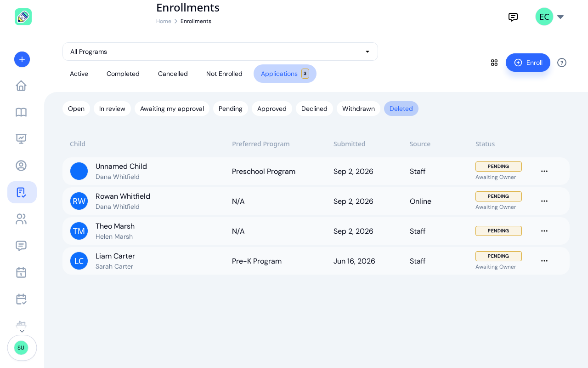Viewport: 588px width, 368px height.
Task: Click the app logo icon
Action: (23, 17)
